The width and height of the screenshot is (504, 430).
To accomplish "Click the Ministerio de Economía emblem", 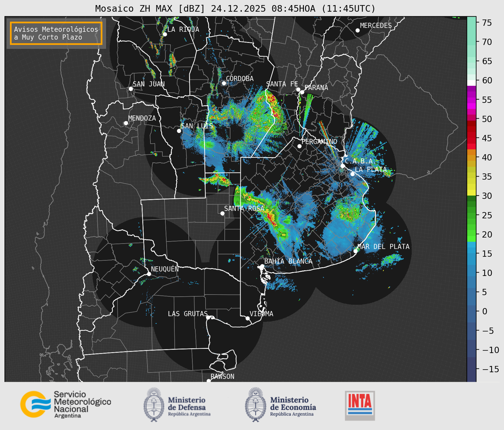I will (255, 405).
